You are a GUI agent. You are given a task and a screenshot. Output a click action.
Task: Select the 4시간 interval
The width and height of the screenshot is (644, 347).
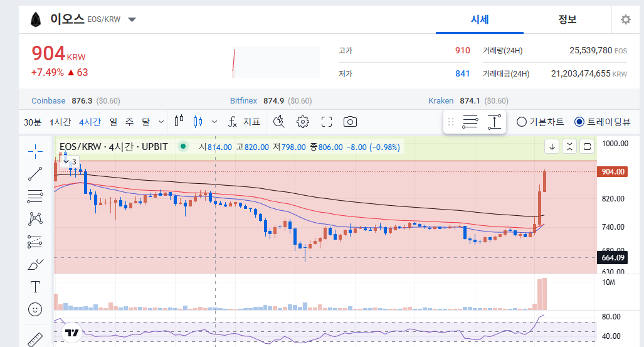tap(90, 122)
